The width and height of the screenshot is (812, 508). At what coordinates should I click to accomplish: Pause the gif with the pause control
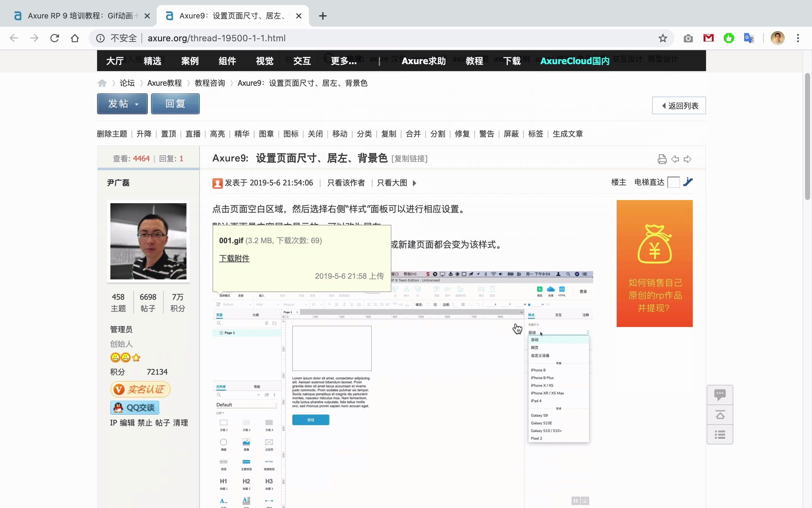pos(575,501)
